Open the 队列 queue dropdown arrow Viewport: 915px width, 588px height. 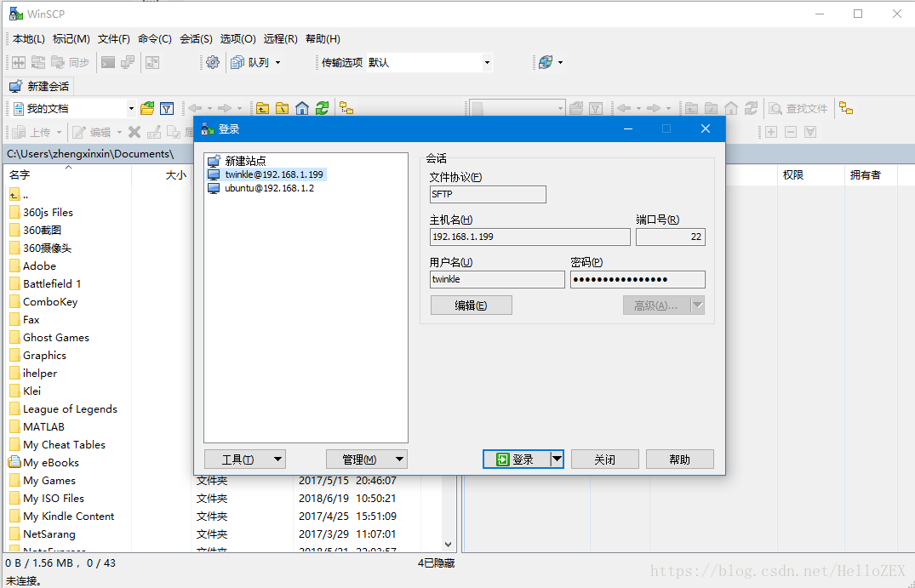(x=277, y=62)
